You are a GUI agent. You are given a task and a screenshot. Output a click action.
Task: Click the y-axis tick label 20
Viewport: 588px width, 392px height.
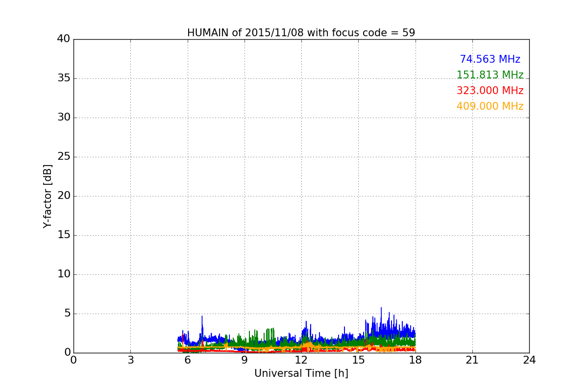click(x=64, y=196)
